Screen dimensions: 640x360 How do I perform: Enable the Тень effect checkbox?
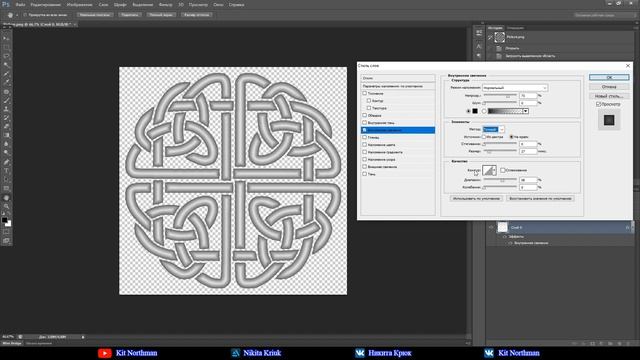(364, 174)
